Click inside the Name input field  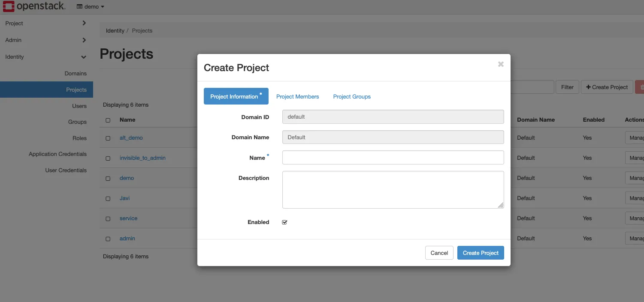[393, 157]
